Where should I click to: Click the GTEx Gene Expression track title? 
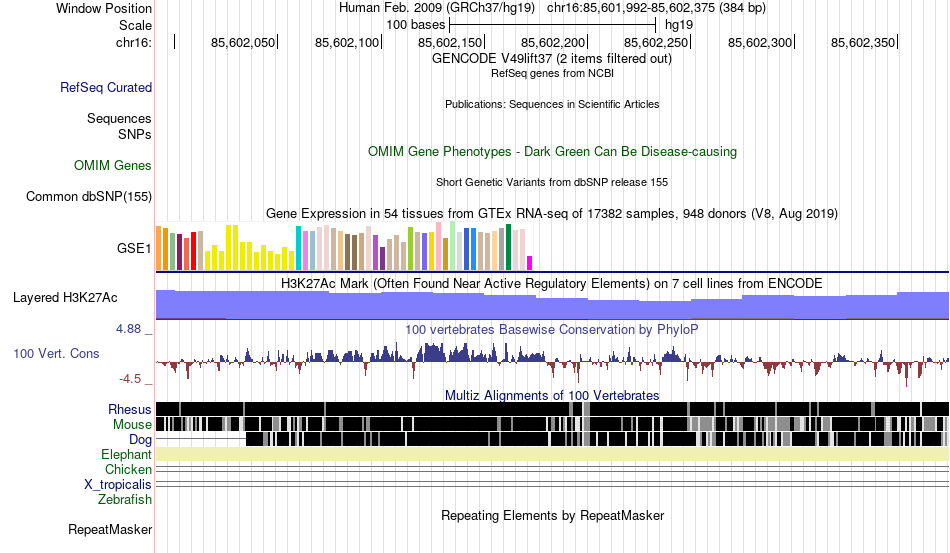click(x=552, y=214)
